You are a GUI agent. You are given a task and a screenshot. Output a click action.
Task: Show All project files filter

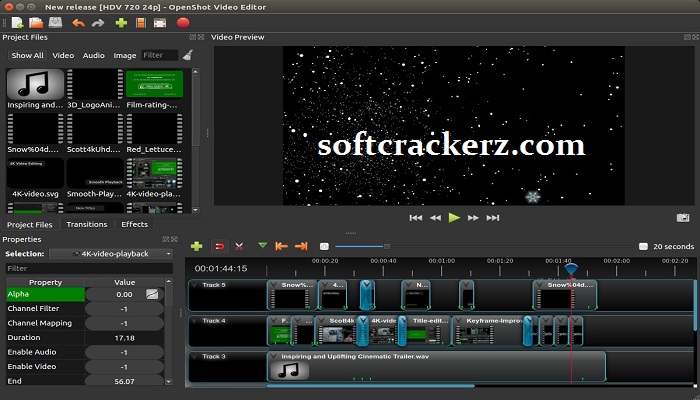pyautogui.click(x=27, y=55)
